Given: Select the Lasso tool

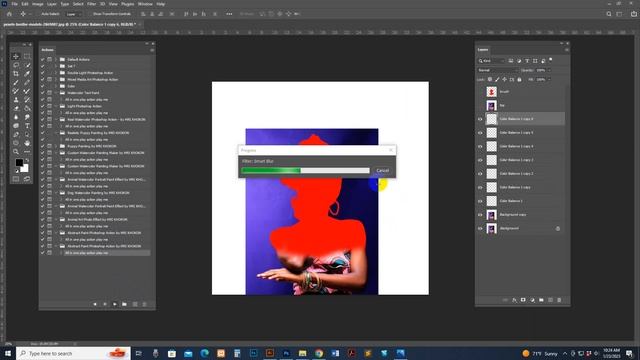Looking at the screenshot, I should pos(16,65).
